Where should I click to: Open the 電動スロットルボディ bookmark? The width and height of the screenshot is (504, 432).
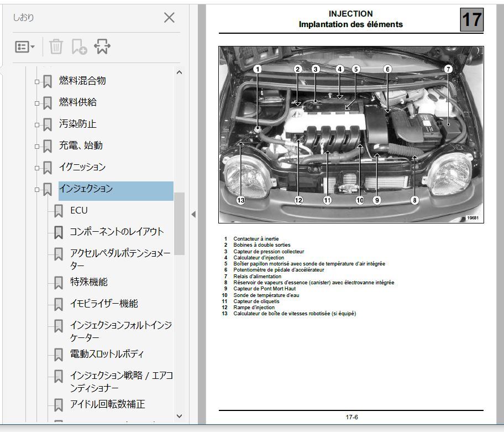tap(107, 354)
